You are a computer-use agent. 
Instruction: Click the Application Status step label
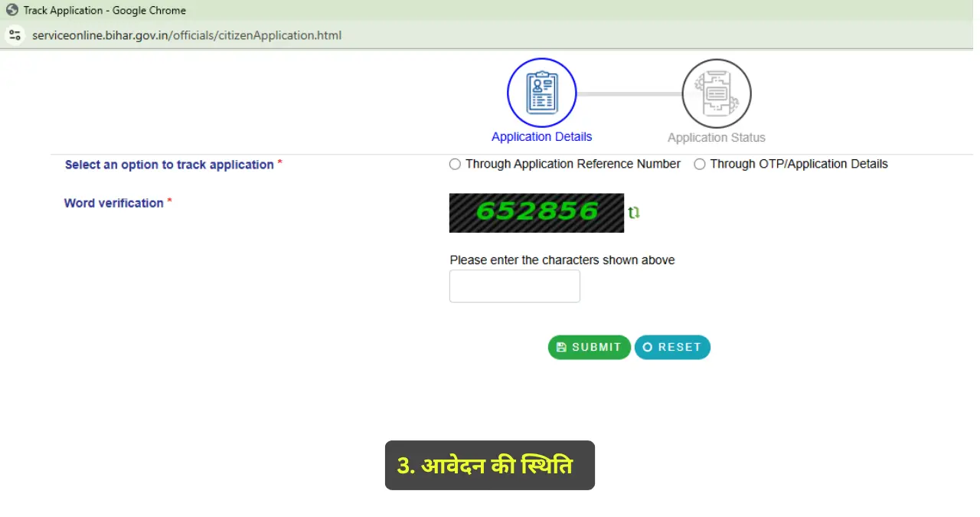[717, 138]
